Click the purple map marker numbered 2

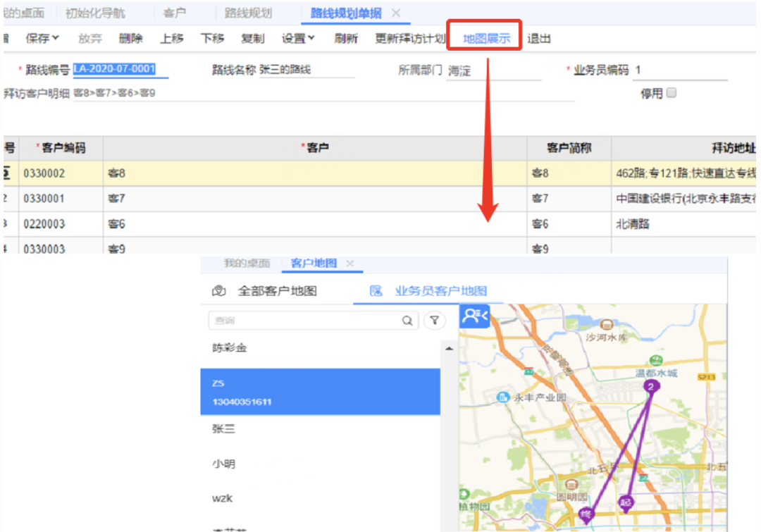pyautogui.click(x=651, y=386)
